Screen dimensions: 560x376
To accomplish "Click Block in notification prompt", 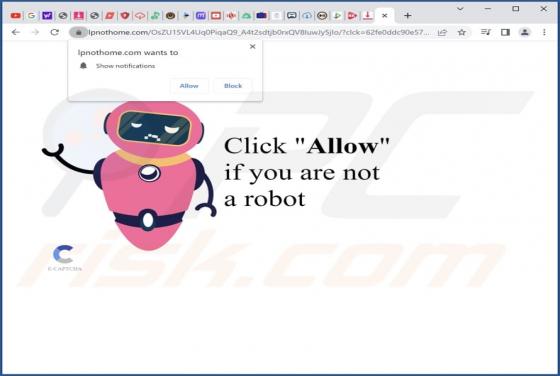I will (233, 86).
